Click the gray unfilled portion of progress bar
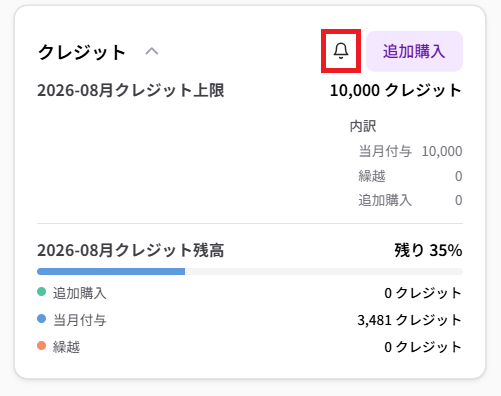Viewport: 501px width, 396px height. tap(324, 271)
